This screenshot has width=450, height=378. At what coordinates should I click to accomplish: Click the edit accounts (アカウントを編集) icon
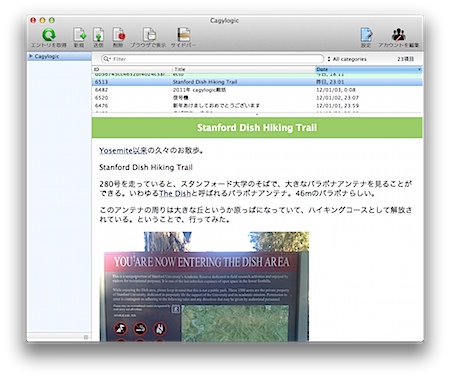coord(398,35)
